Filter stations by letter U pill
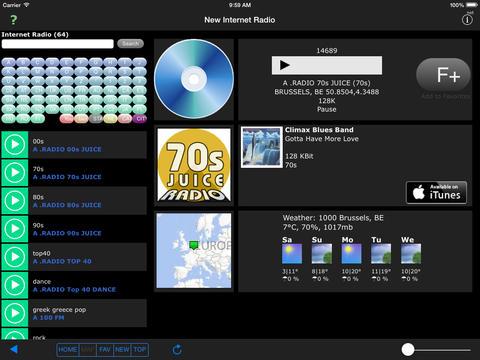This screenshot has height=360, width=480. click(x=9, y=81)
